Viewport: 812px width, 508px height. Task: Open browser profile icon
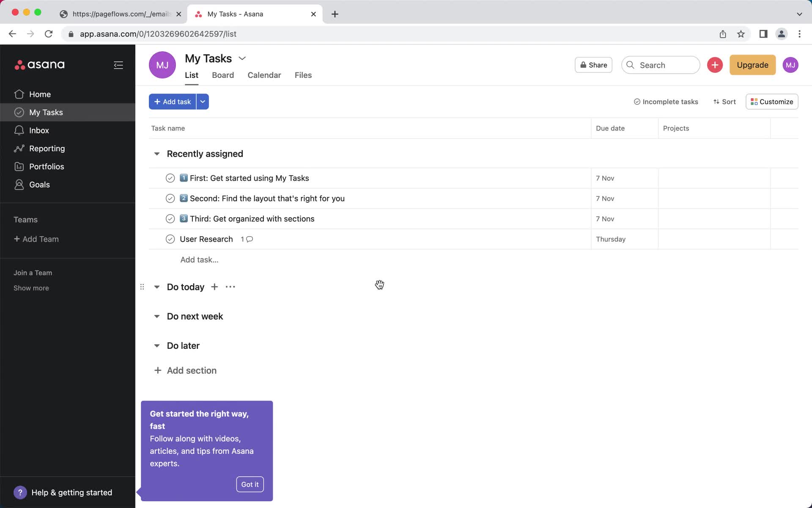pyautogui.click(x=781, y=34)
